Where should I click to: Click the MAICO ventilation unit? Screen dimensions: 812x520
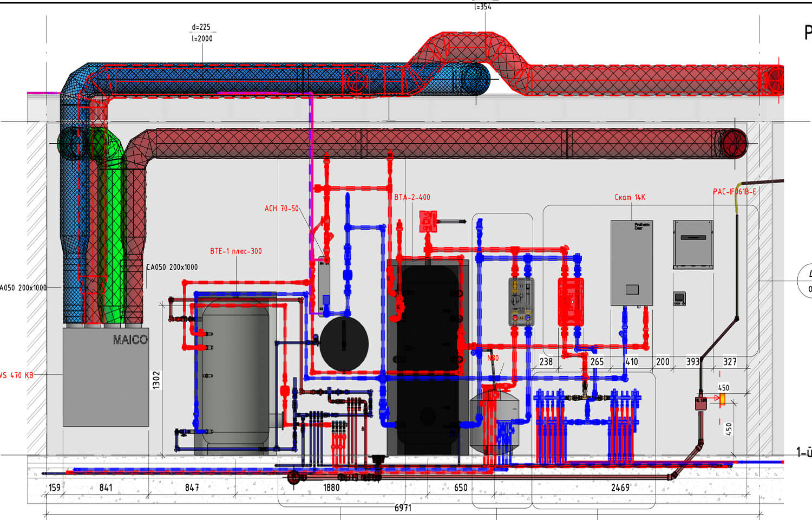click(x=106, y=377)
